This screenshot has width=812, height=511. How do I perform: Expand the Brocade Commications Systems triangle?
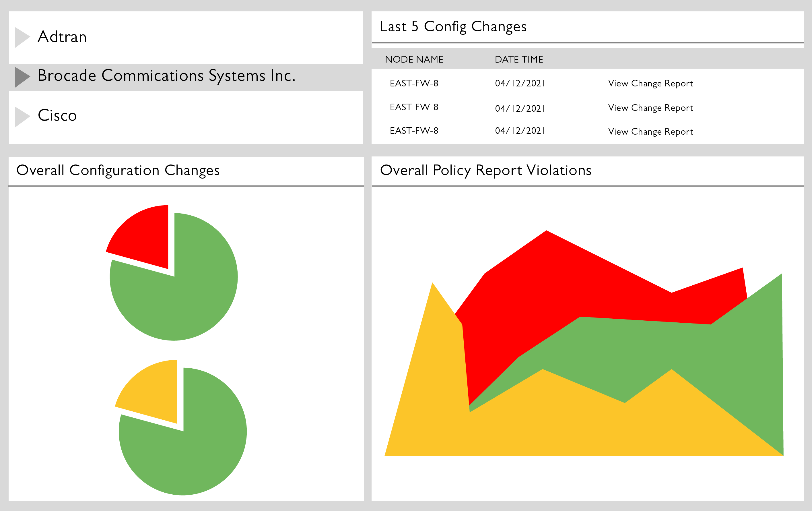point(22,77)
